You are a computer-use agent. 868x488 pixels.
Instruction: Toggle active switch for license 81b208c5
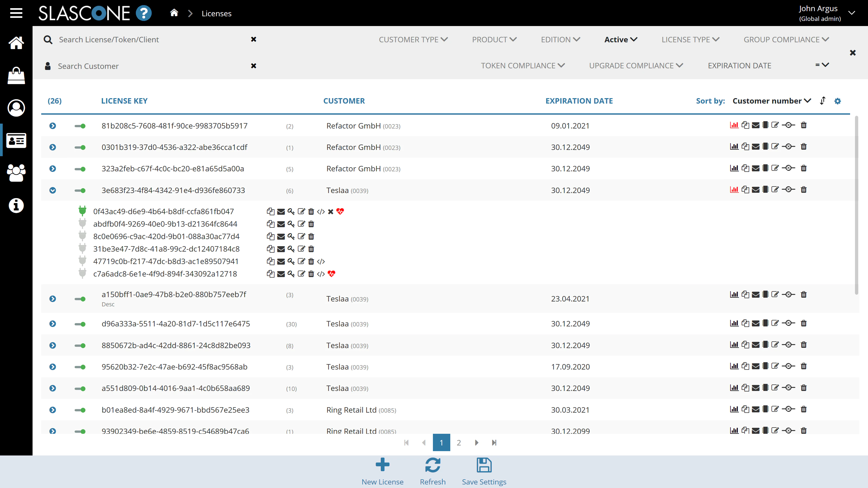click(x=80, y=126)
